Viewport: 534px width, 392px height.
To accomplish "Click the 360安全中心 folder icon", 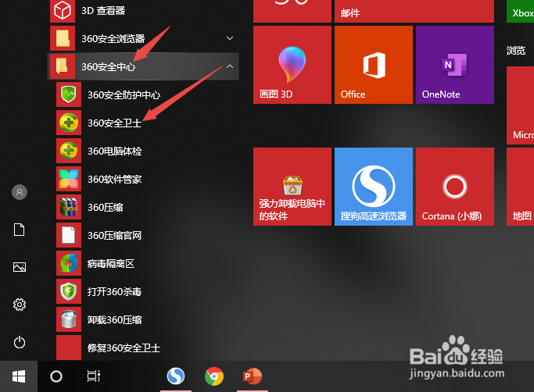I will coord(63,66).
